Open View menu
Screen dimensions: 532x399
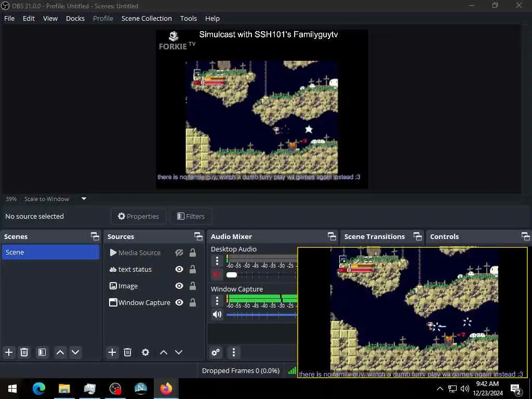(50, 18)
